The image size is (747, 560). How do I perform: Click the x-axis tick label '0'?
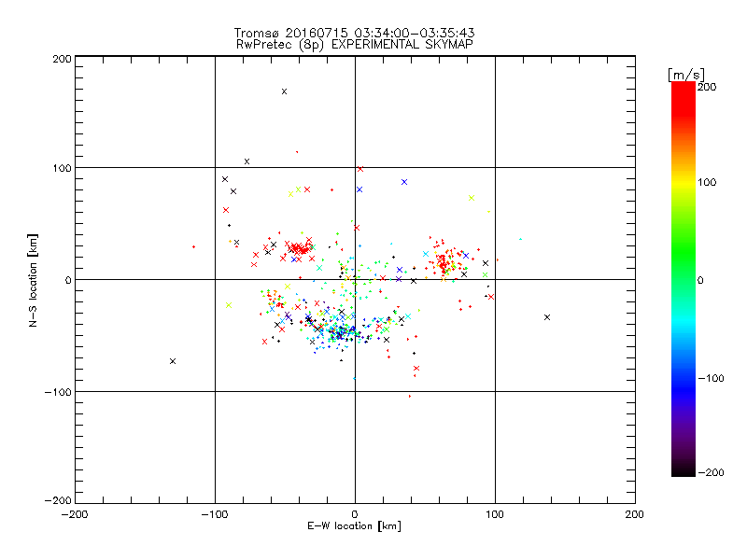(355, 515)
